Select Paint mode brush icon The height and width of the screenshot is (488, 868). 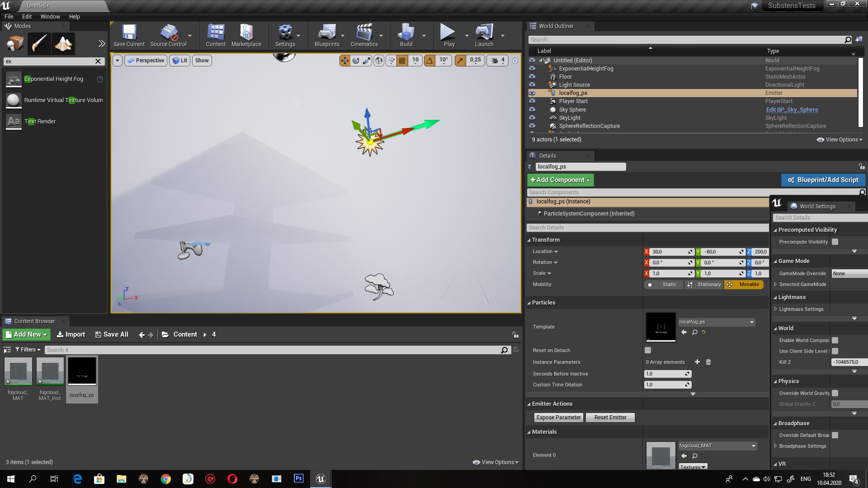coord(39,44)
